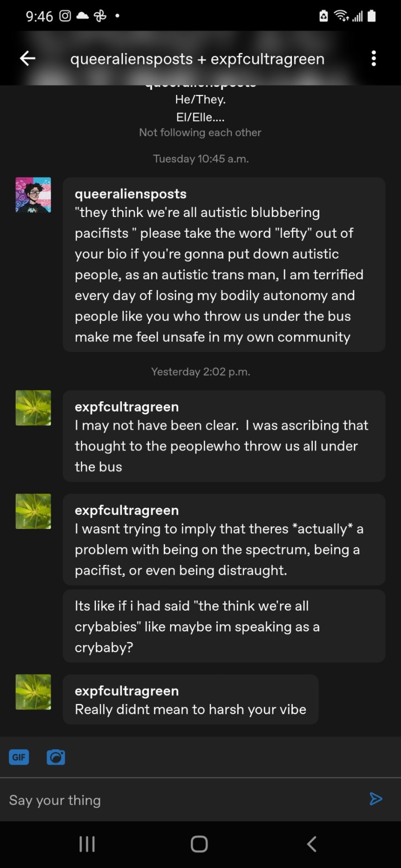Screen dimensions: 401x868
Task: Tap the cloud notification icon in status bar
Action: coord(82,16)
